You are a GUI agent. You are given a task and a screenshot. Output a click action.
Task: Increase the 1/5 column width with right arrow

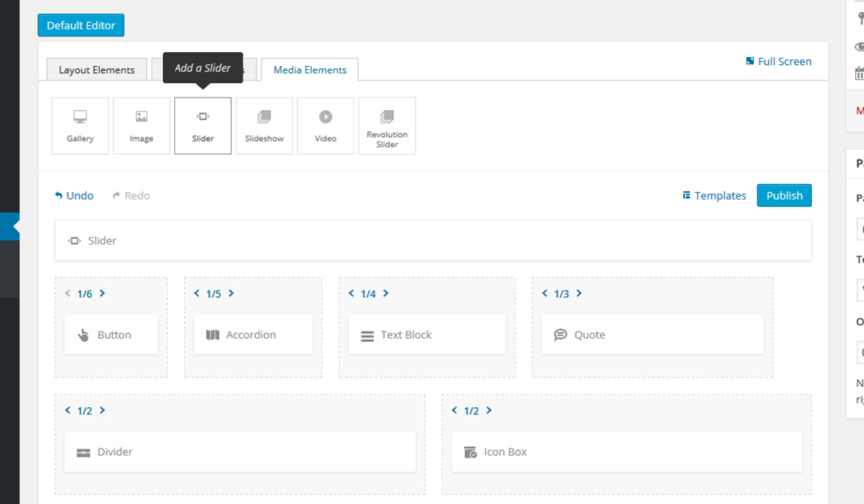231,293
